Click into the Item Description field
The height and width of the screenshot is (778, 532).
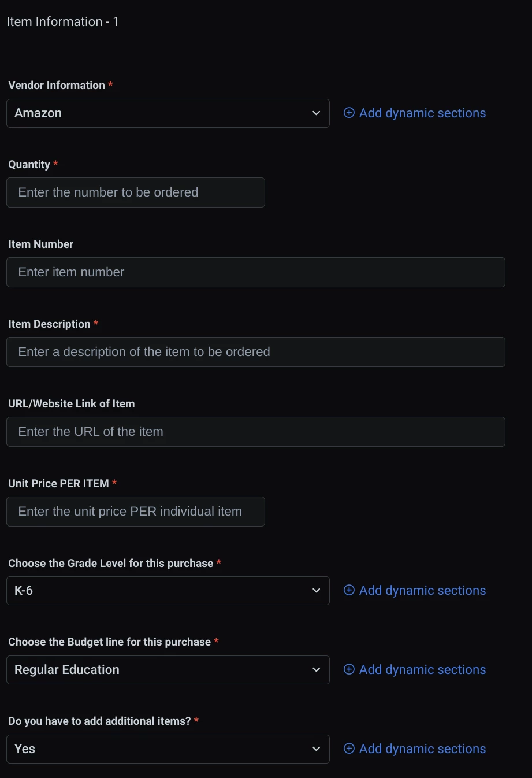[x=256, y=352]
